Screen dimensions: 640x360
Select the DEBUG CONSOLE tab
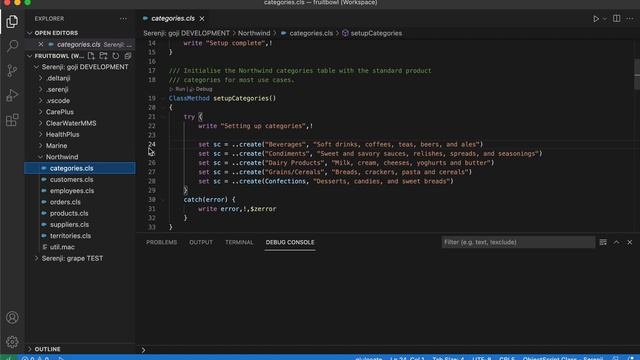(x=290, y=242)
